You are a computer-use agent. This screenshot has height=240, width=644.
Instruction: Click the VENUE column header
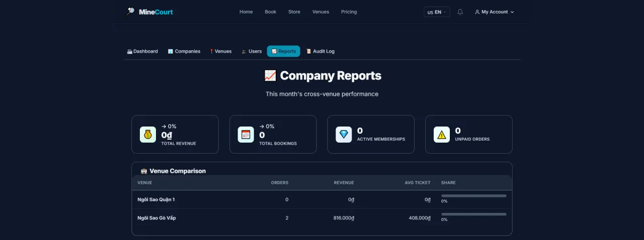[x=145, y=183]
